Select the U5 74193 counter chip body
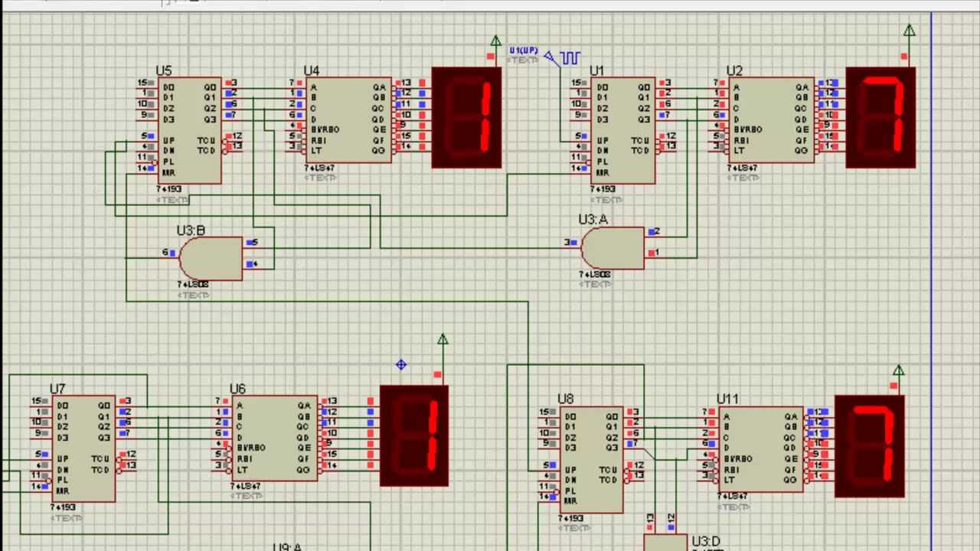Viewport: 980px width, 551px height. [x=189, y=130]
